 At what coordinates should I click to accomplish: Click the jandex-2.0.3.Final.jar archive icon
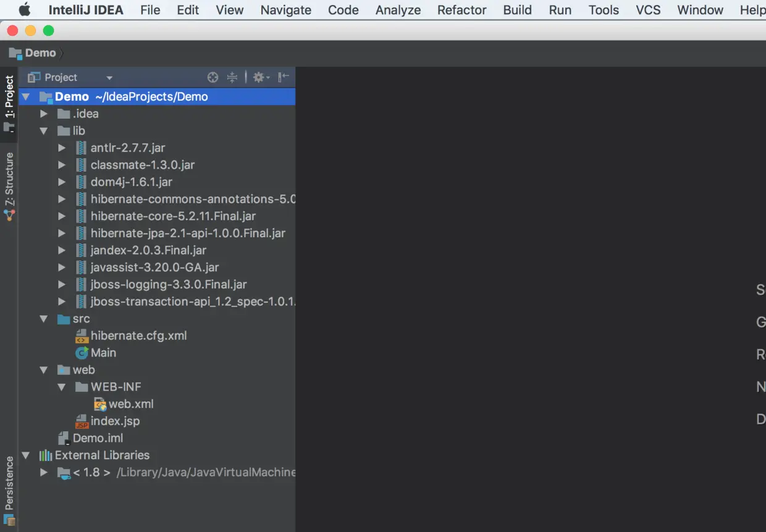coord(81,250)
